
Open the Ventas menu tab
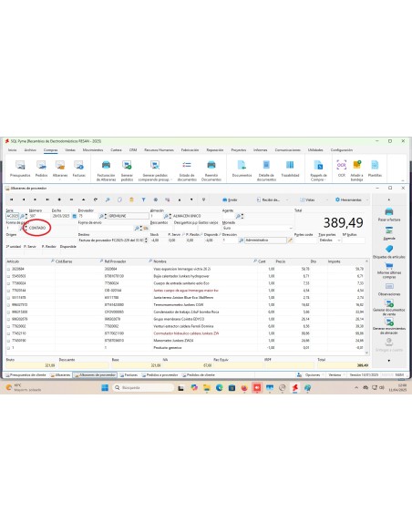(70, 150)
